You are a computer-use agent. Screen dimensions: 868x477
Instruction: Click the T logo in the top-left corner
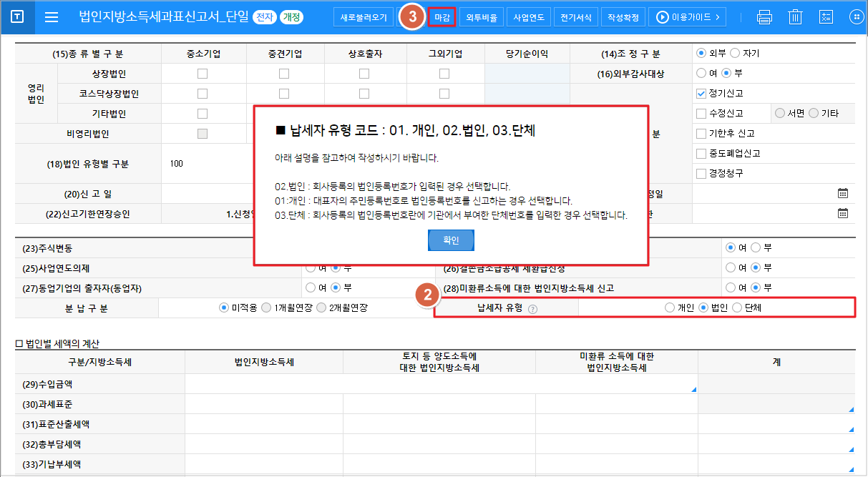point(17,16)
